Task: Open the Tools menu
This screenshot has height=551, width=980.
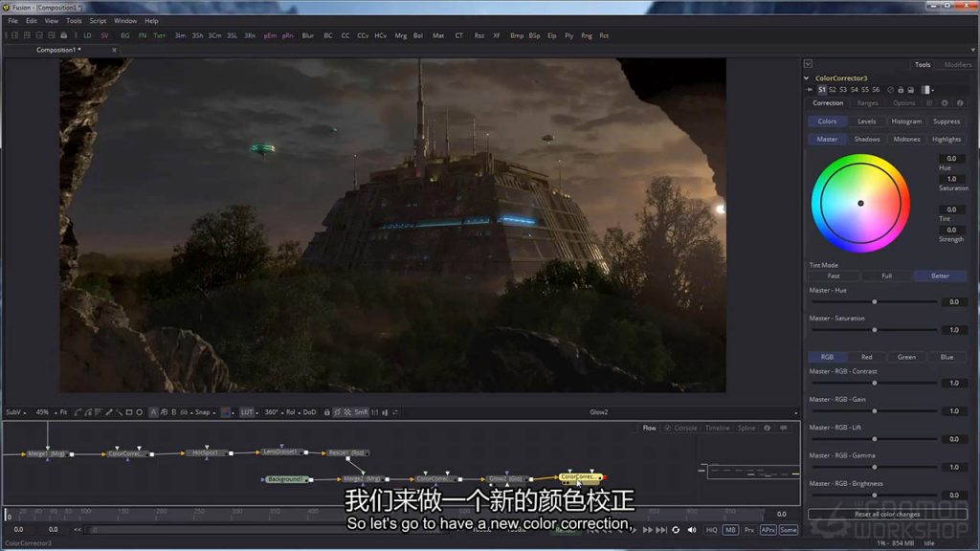Action: (74, 21)
